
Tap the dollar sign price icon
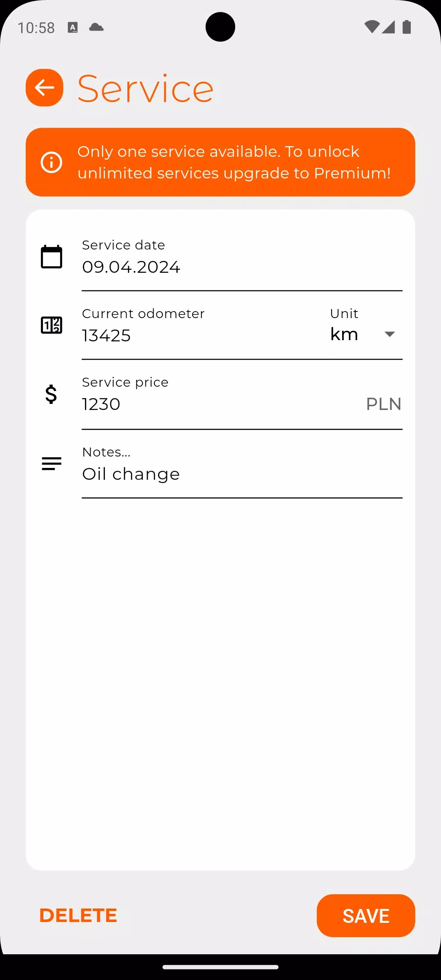[x=51, y=394]
